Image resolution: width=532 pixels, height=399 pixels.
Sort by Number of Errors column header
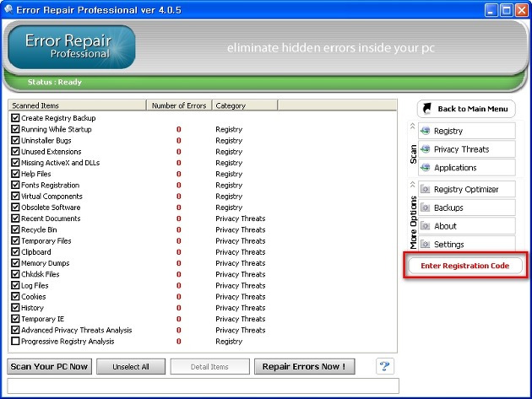tap(179, 105)
